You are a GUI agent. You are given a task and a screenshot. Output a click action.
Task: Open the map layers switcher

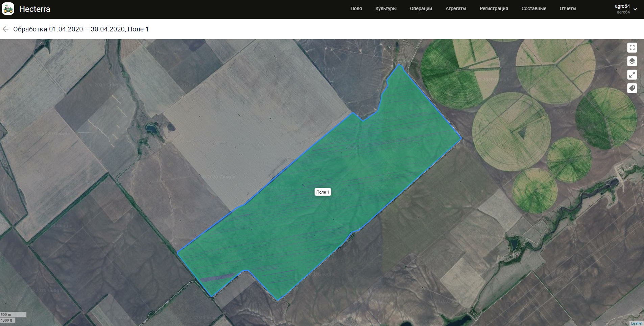632,61
